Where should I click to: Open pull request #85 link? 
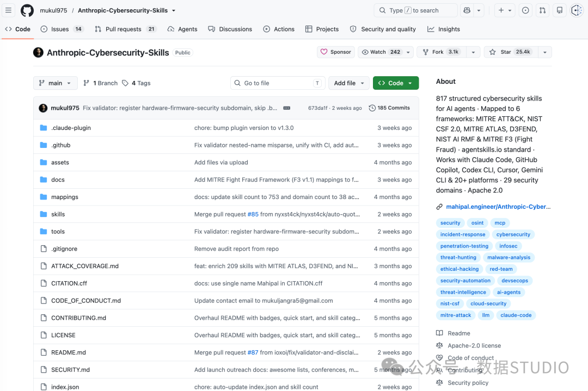[x=253, y=214]
